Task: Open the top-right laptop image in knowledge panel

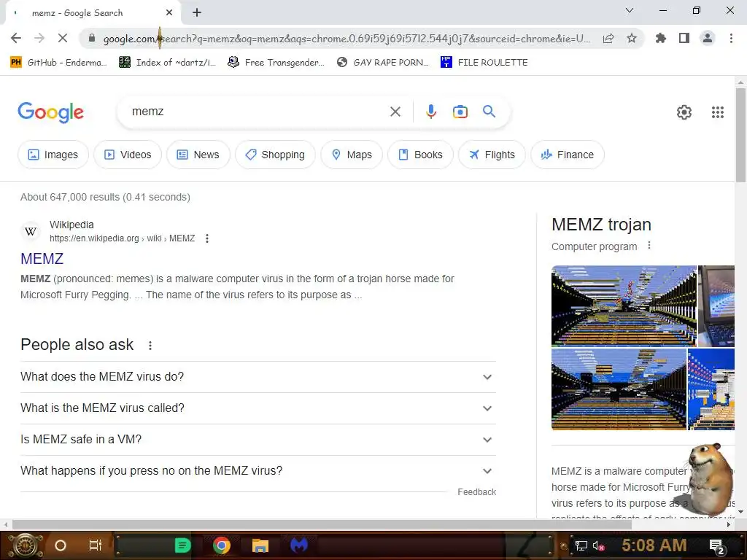Action: (716, 306)
